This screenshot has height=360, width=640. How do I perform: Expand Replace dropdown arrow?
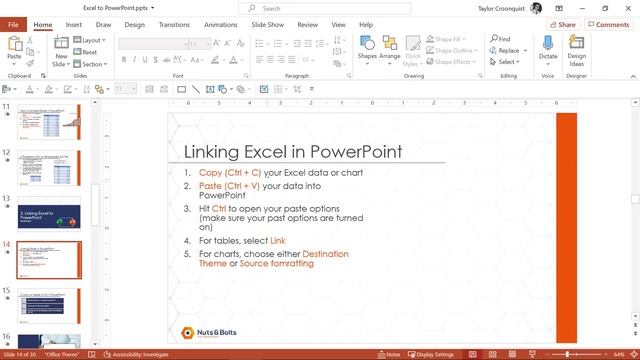[x=525, y=51]
